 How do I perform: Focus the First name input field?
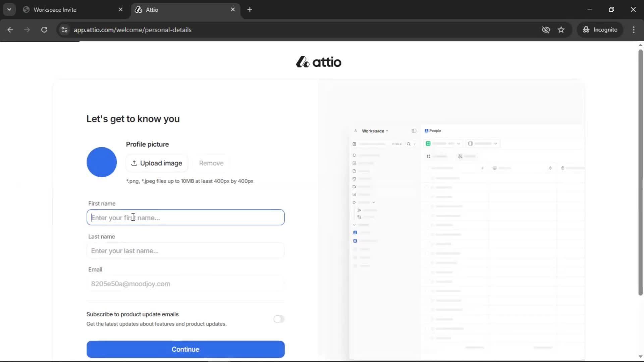coord(185,218)
